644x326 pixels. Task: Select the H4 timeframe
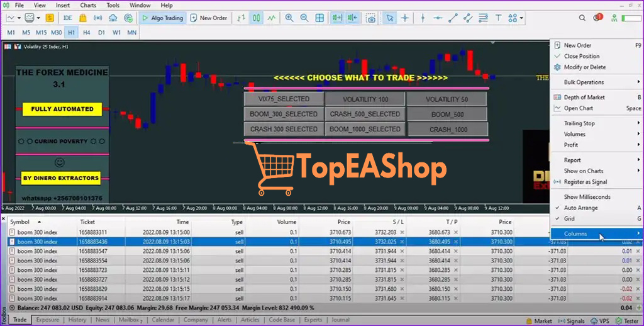coord(86,33)
